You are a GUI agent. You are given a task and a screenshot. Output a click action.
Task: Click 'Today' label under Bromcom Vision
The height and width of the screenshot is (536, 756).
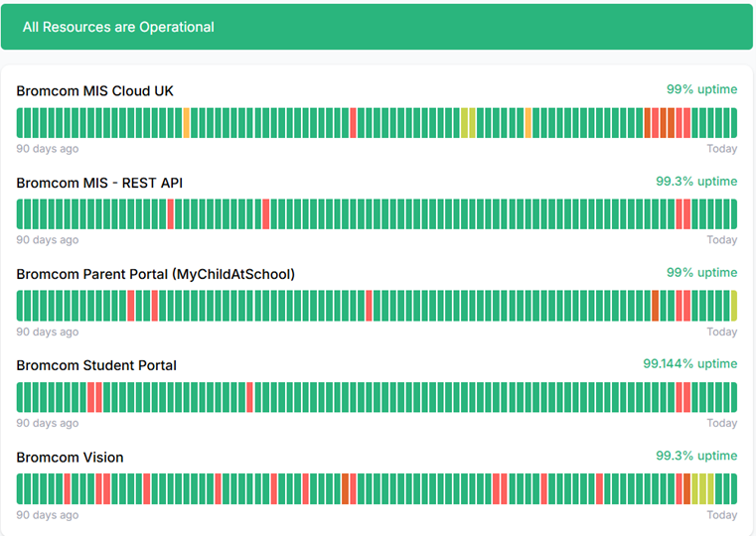tap(722, 515)
